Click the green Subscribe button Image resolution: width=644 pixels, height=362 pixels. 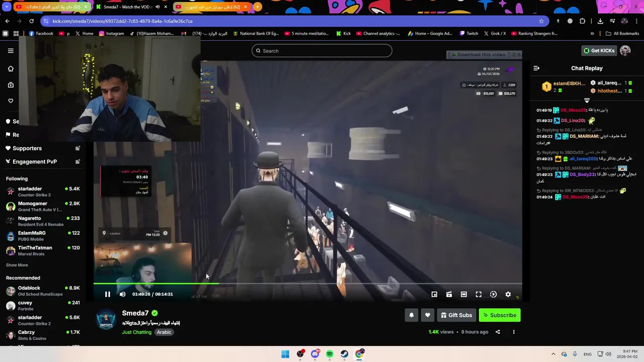click(500, 315)
